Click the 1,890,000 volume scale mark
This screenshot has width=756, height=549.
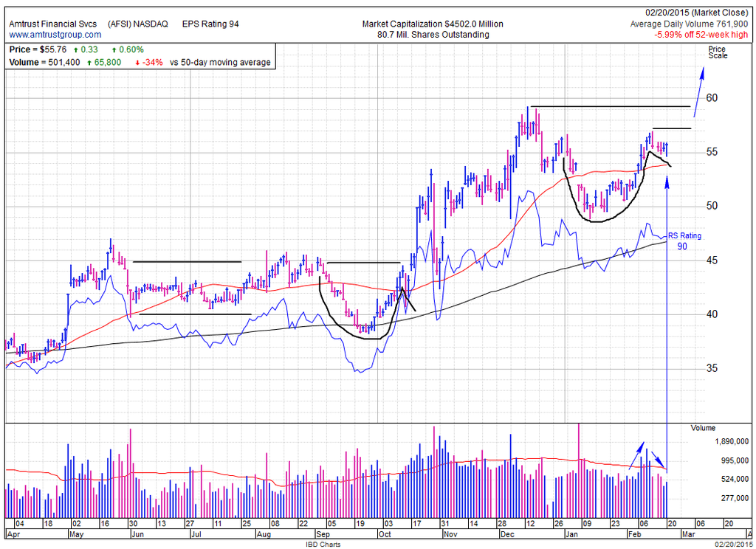(x=732, y=441)
